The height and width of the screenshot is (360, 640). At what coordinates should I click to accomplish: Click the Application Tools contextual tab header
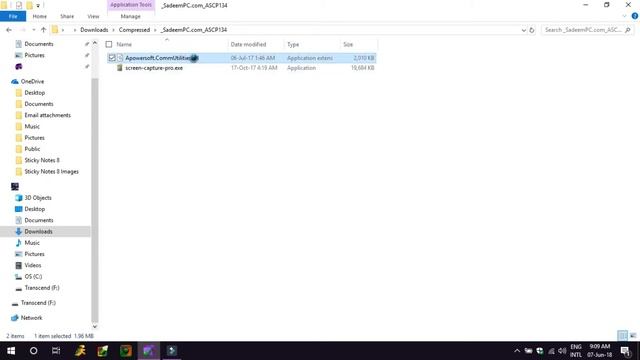coord(131,5)
